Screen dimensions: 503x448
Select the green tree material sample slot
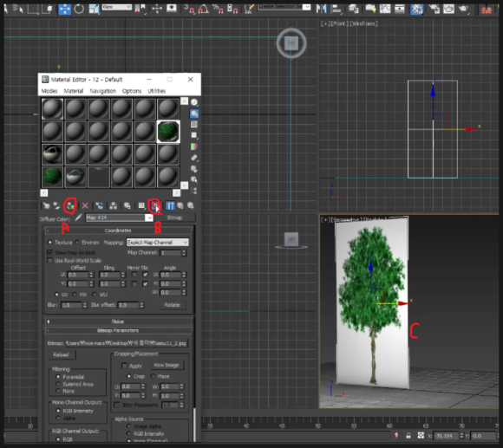(x=168, y=132)
